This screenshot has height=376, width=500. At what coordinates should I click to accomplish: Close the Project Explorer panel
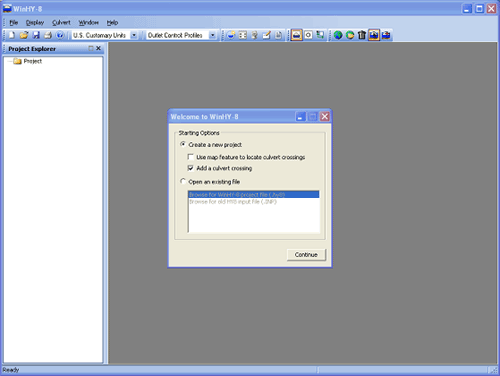pyautogui.click(x=98, y=48)
